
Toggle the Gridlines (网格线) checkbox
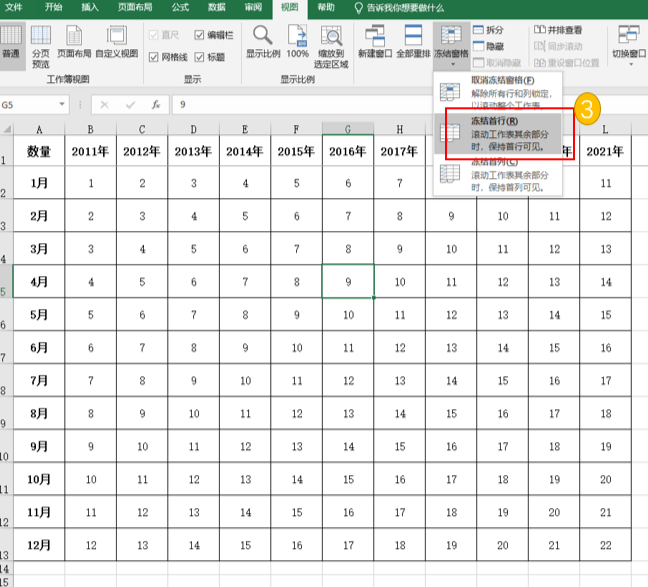(x=168, y=57)
